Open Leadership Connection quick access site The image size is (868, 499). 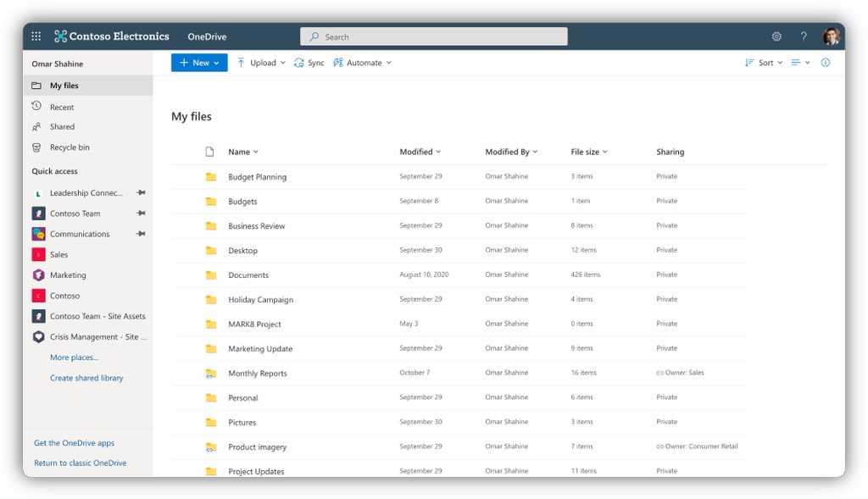86,192
